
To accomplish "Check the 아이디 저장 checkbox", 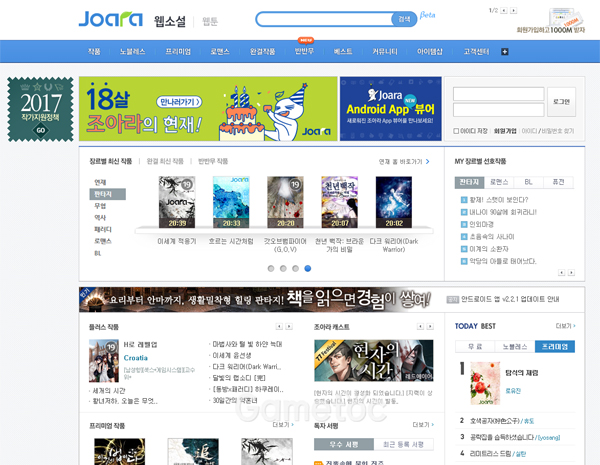I will point(456,130).
